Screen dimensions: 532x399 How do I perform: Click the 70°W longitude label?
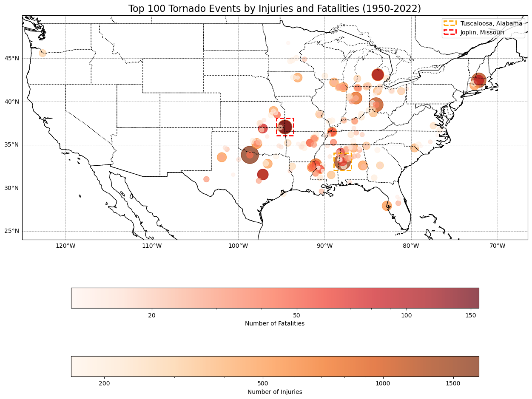(498, 246)
